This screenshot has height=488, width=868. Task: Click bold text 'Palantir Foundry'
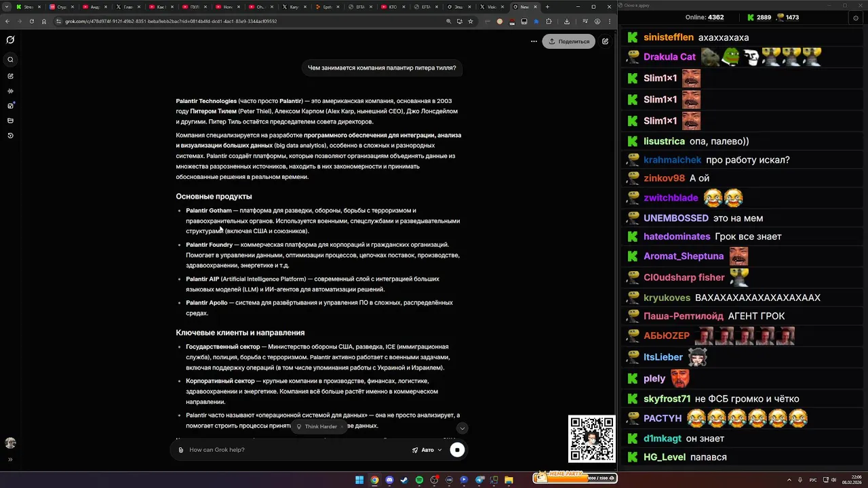[x=209, y=245]
